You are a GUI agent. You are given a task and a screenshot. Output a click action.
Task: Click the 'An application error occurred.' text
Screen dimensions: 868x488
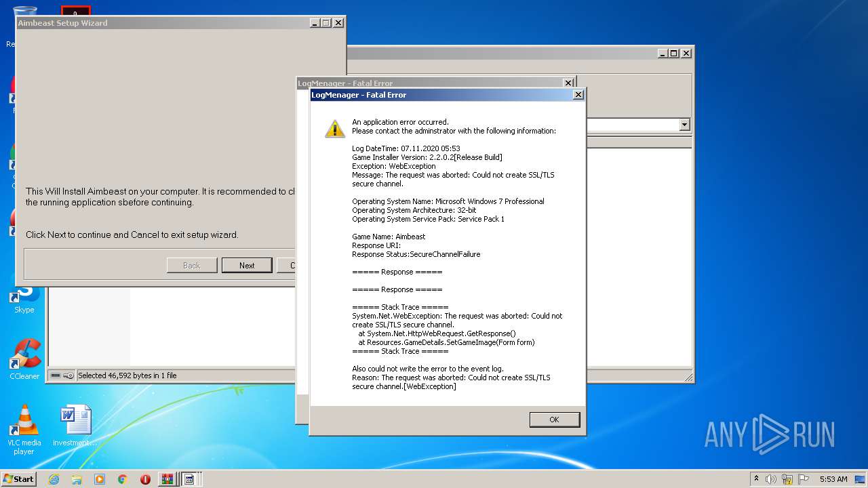(x=400, y=122)
